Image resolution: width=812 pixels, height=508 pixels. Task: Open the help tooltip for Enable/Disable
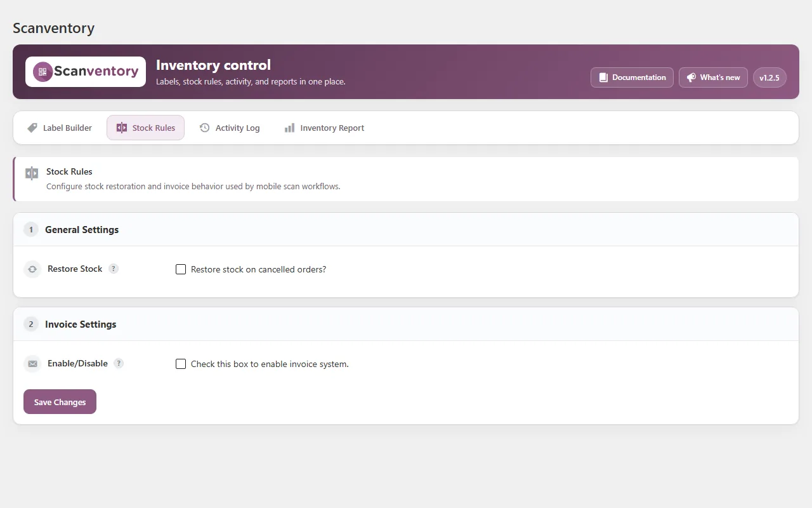[119, 363]
